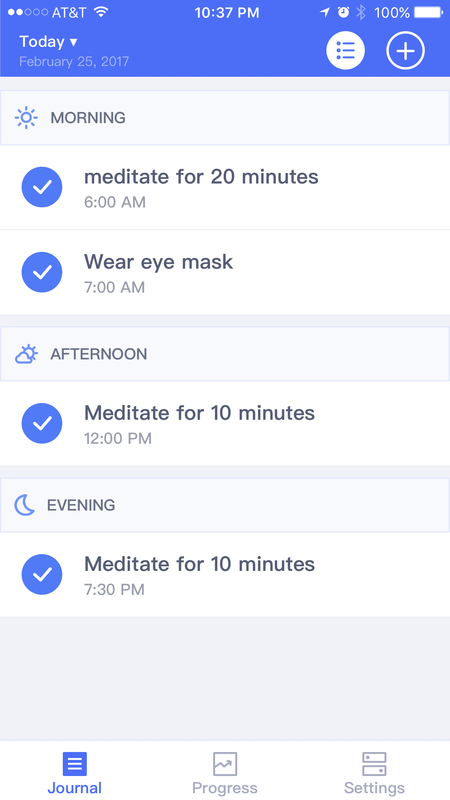This screenshot has height=800, width=450.
Task: Select the MORNING section header
Action: (225, 118)
